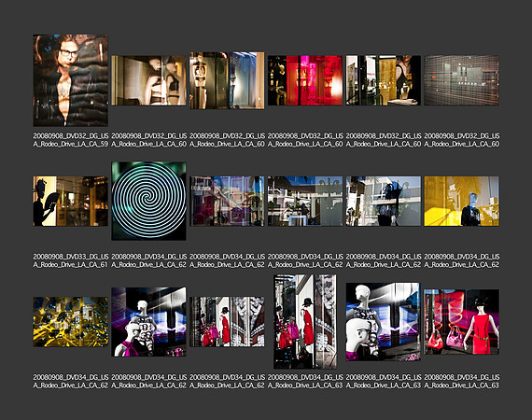
Task: Select the storefront photo with gold display case
Action: click(384, 80)
